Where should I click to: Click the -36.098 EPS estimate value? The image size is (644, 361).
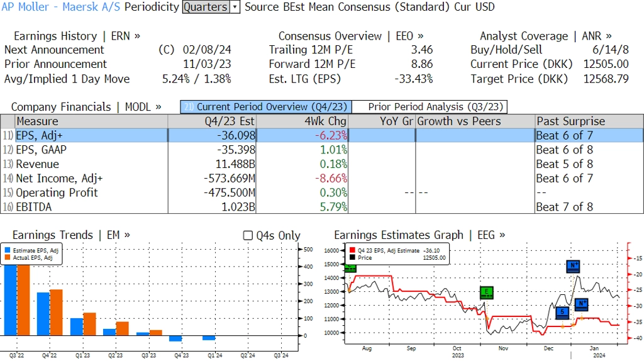pos(236,135)
